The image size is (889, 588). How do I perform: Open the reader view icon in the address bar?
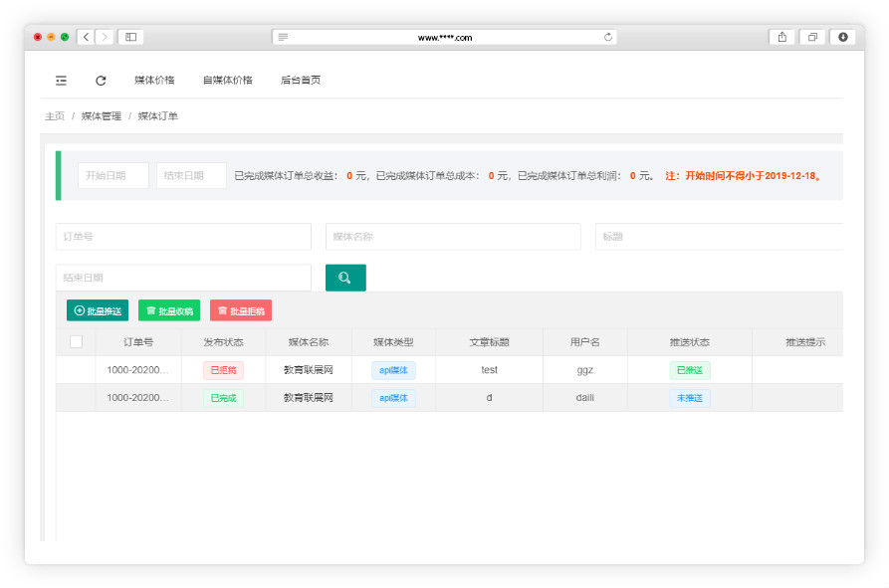tap(283, 37)
